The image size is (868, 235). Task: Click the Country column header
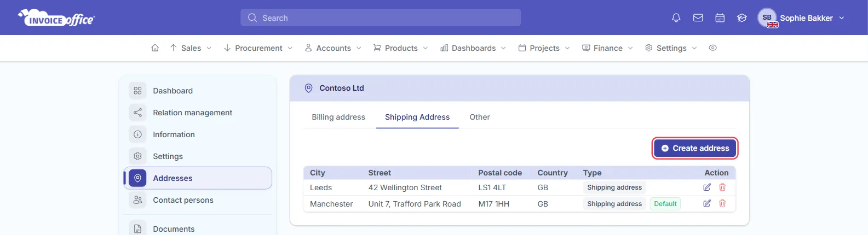(553, 173)
